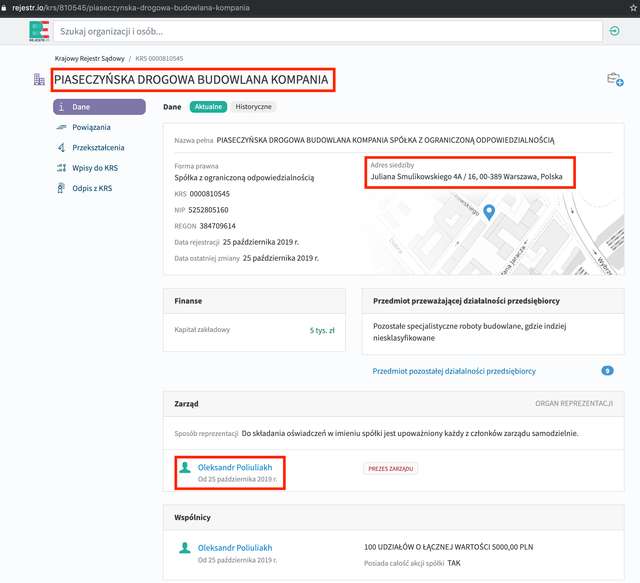Click the map location pin marker
The image size is (640, 583).
tap(489, 212)
